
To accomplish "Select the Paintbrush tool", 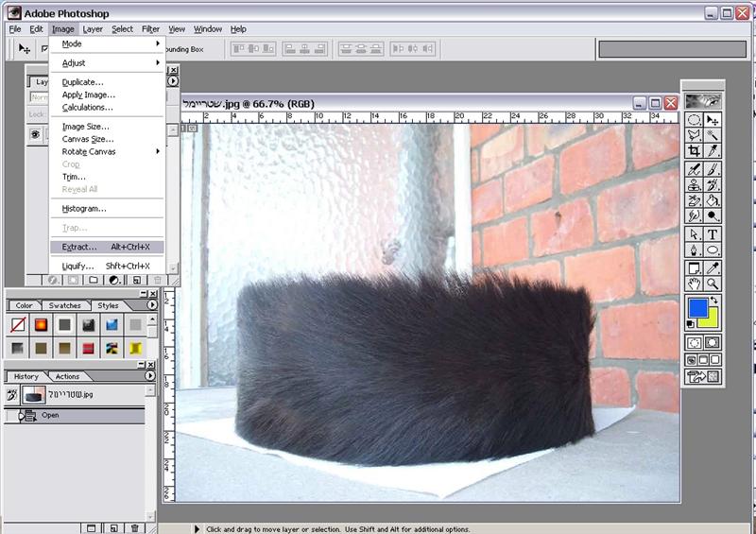I will [713, 169].
